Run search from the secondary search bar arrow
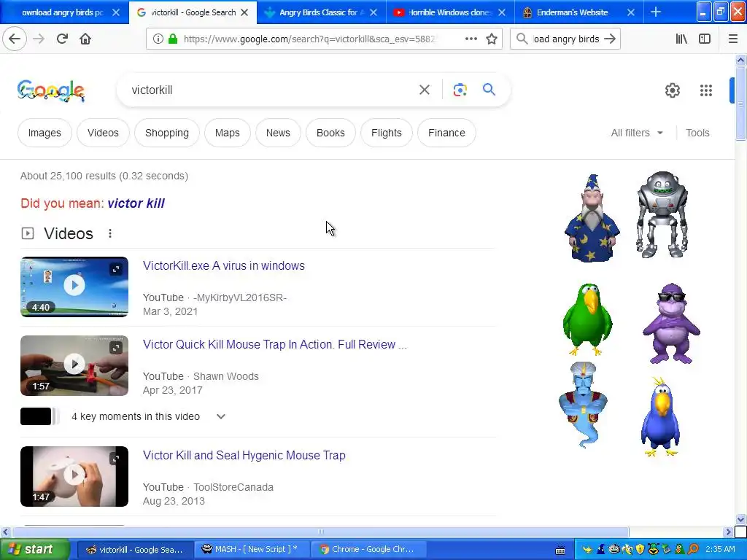 click(x=610, y=39)
